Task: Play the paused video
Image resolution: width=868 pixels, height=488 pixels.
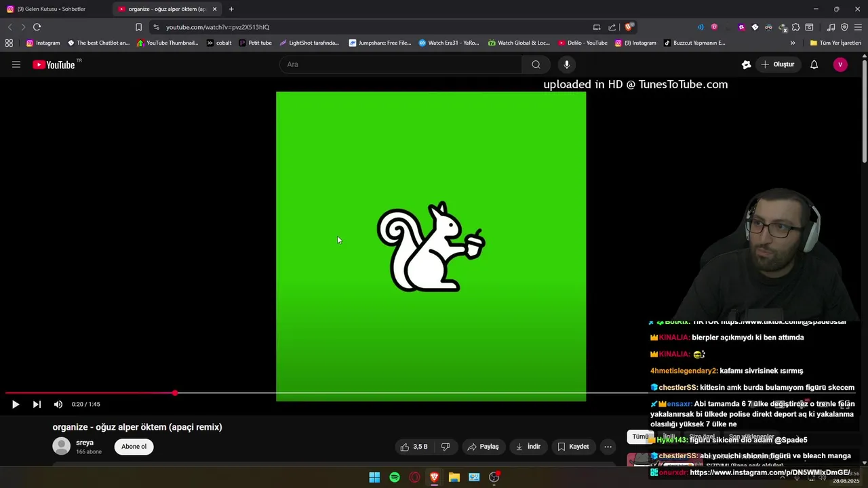Action: coord(16,404)
